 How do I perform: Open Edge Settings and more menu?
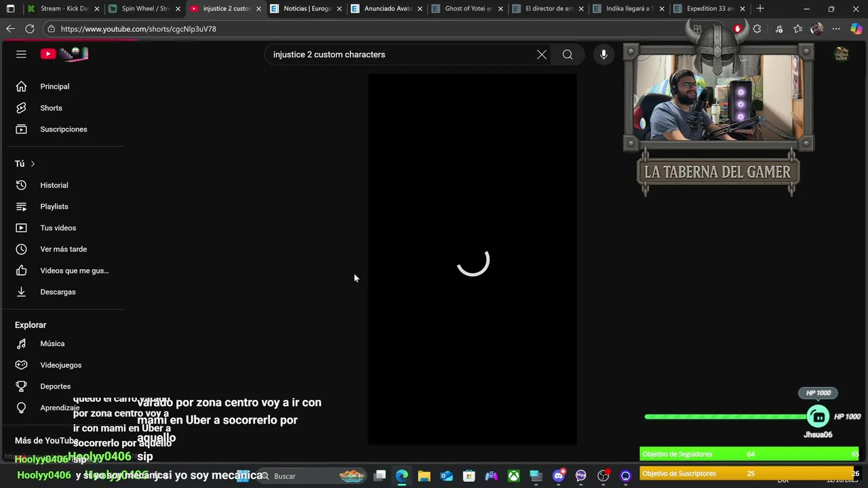click(x=836, y=29)
